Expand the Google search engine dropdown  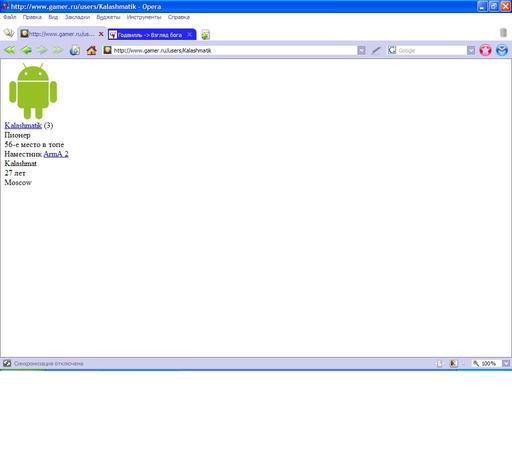tap(471, 50)
